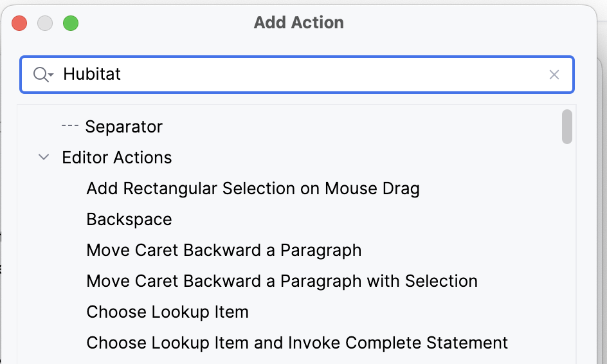Collapse the Editor Actions chevron
607x364 pixels.
click(x=44, y=157)
